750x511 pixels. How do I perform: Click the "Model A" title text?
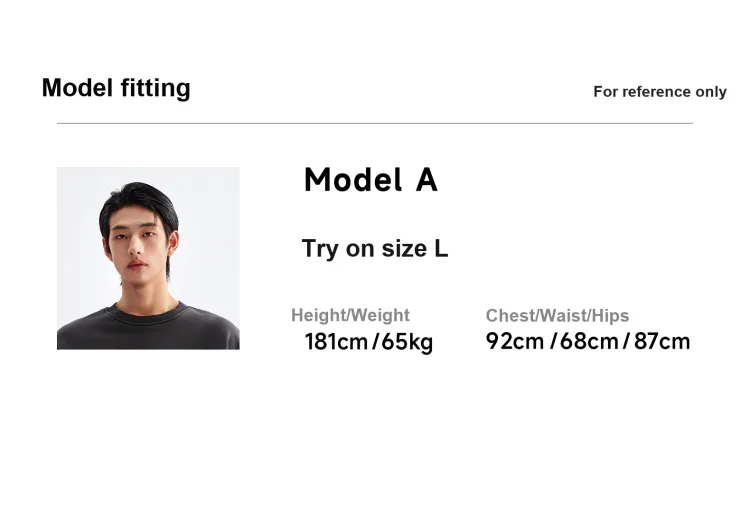click(371, 180)
